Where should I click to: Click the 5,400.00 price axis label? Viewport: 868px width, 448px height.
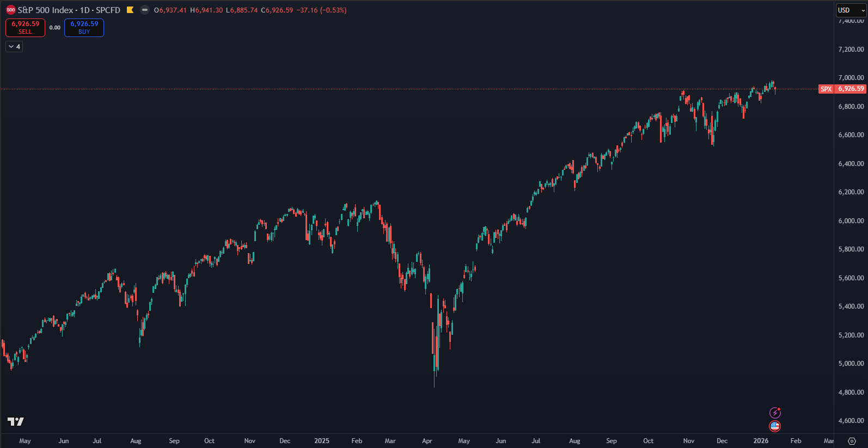click(x=851, y=306)
